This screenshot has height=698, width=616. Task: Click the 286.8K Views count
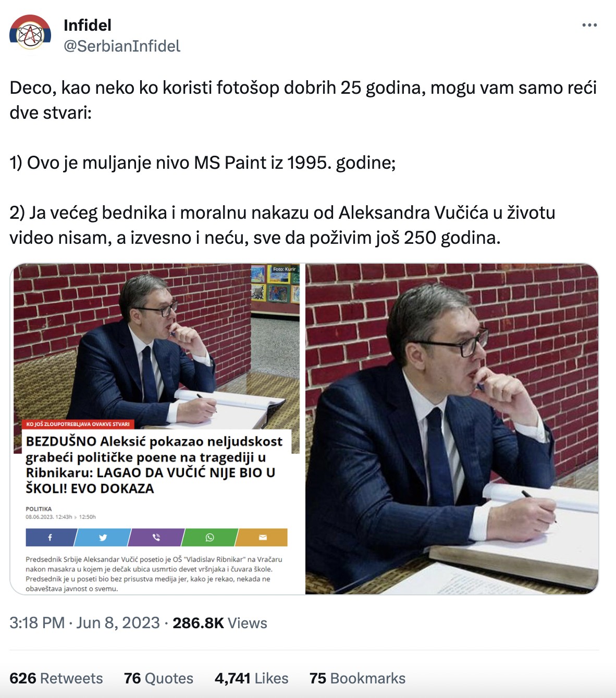click(220, 623)
